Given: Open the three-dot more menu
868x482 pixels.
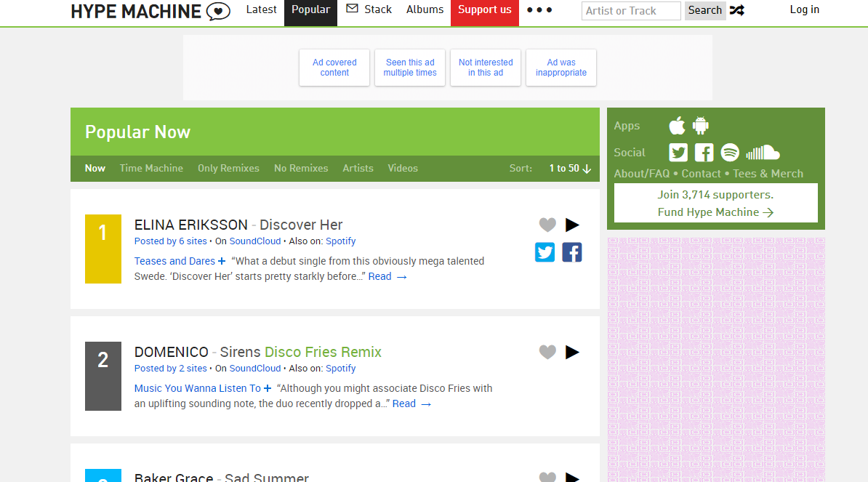Looking at the screenshot, I should 539,10.
